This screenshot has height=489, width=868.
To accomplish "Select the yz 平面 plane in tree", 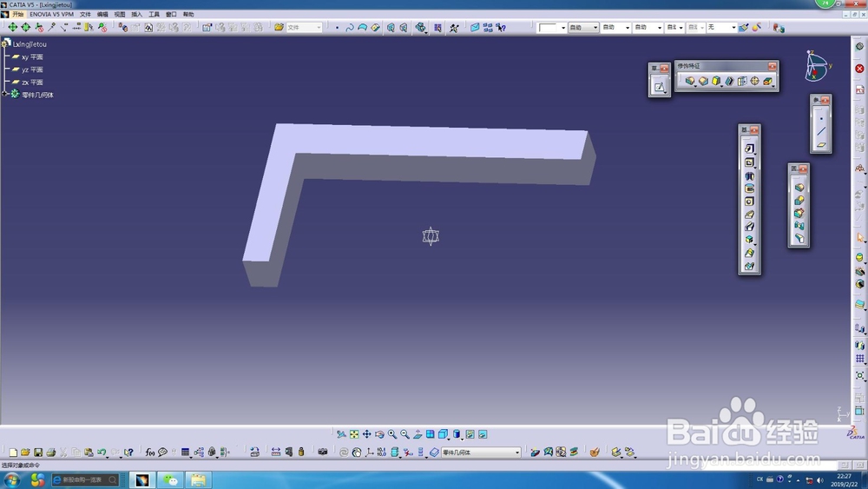I will pos(32,69).
